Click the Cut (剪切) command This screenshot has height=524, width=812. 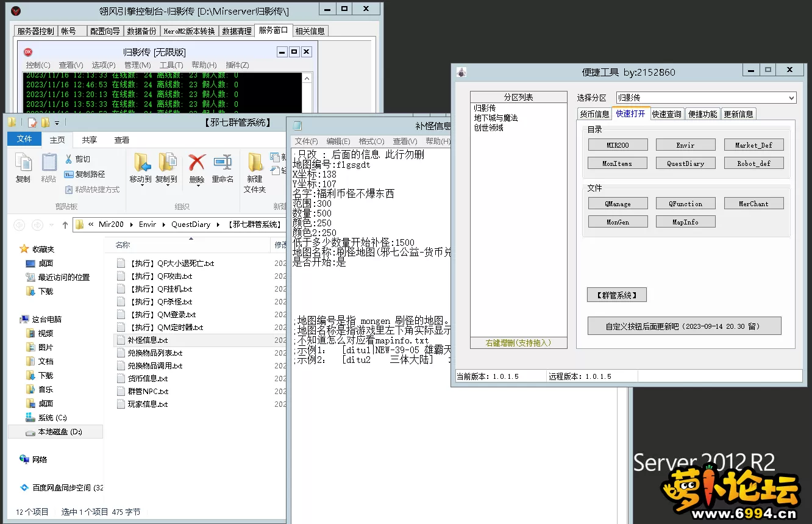point(77,159)
